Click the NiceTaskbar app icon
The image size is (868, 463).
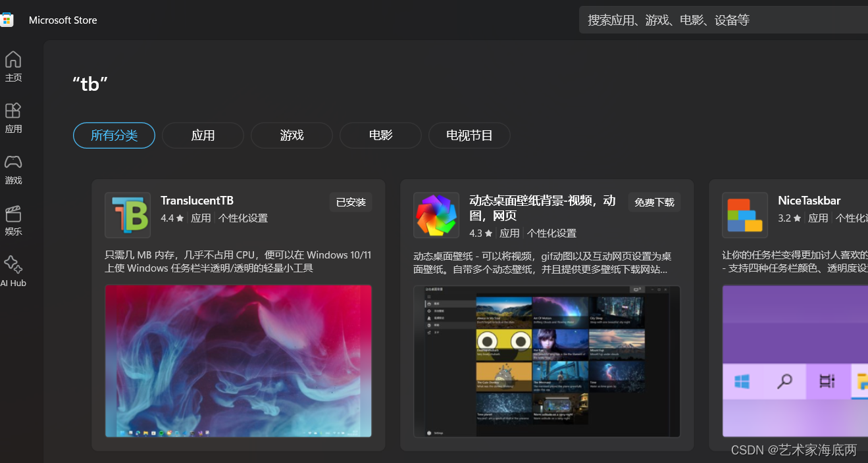pos(745,215)
